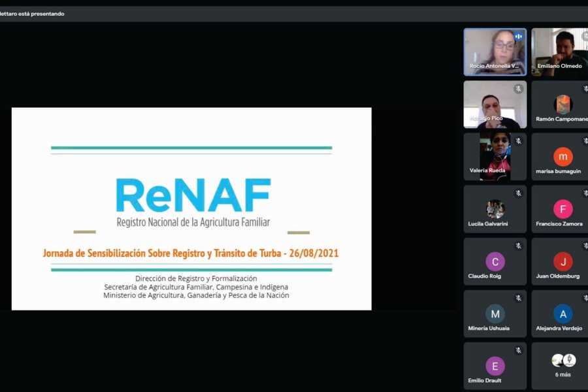Click marisa bumaguin orange avatar

563,156
